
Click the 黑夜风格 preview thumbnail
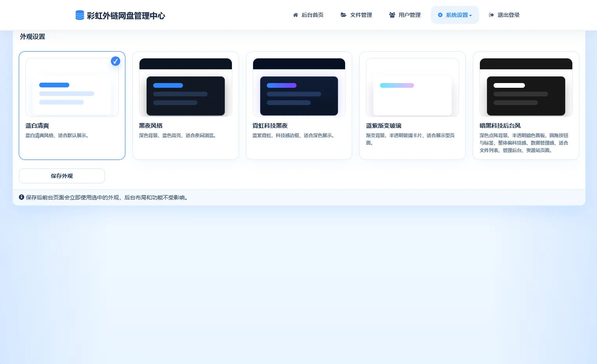pos(186,87)
